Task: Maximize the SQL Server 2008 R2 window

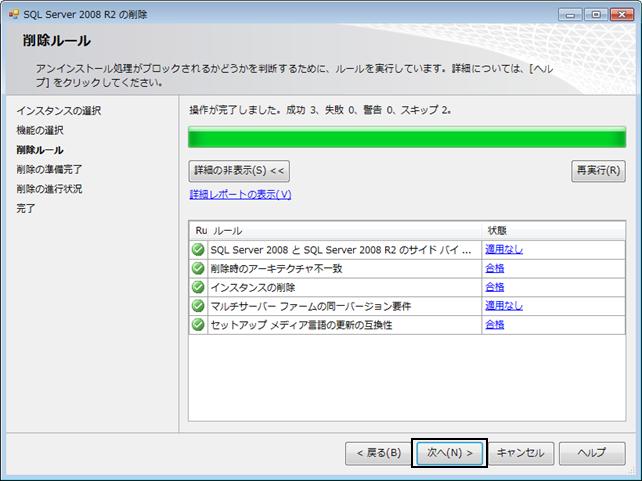Action: [x=596, y=15]
